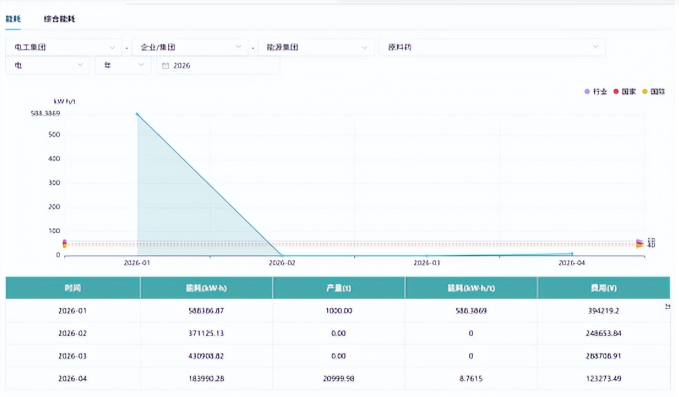
Task: Click the 248653.84 cost cell
Action: 604,333
